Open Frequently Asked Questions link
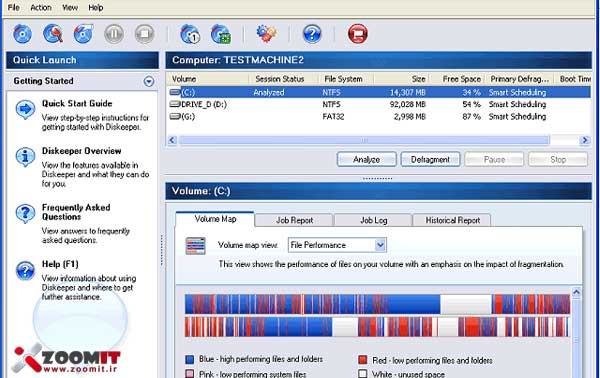 (x=76, y=212)
